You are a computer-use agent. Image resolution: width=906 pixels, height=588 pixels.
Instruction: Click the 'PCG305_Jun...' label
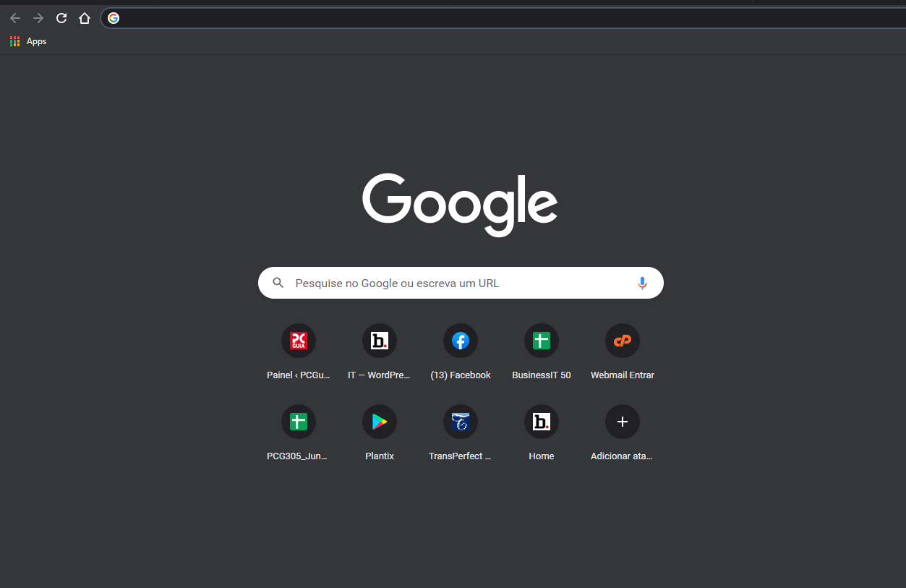(x=299, y=456)
